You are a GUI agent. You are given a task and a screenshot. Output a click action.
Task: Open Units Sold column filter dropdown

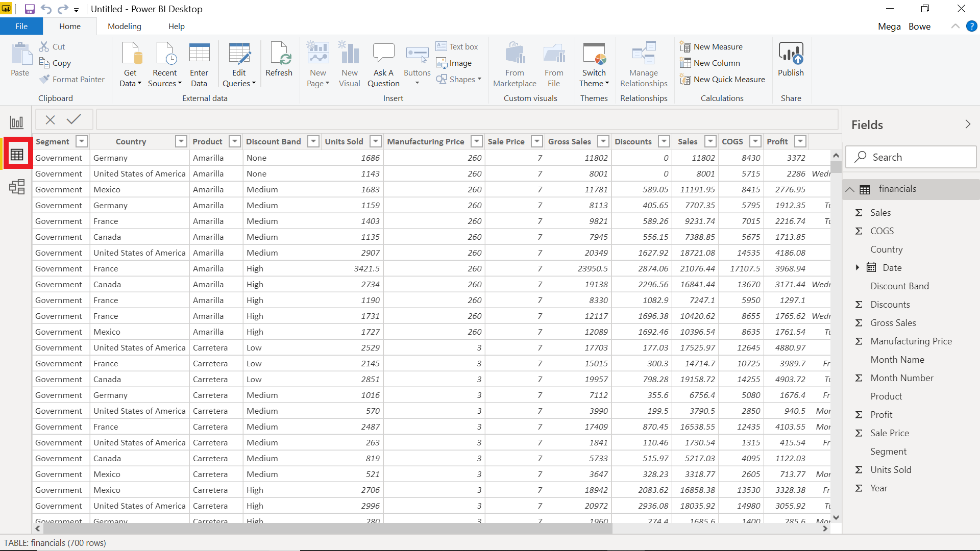(x=376, y=141)
